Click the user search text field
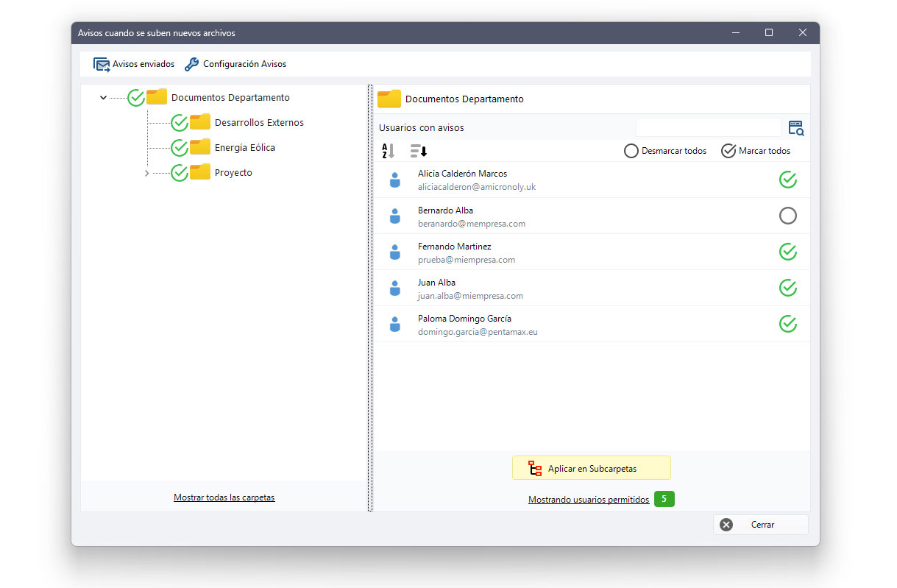 [x=708, y=127]
